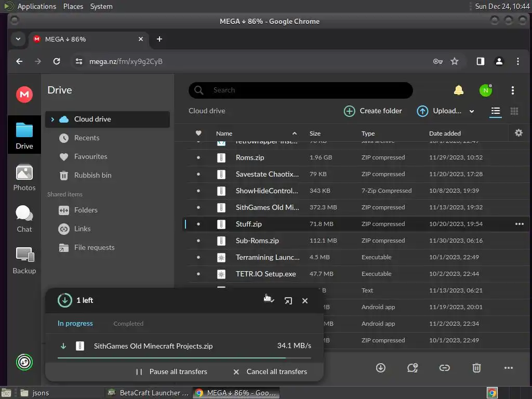Click the Upload arrow icon
This screenshot has width=532, height=399.
422,111
